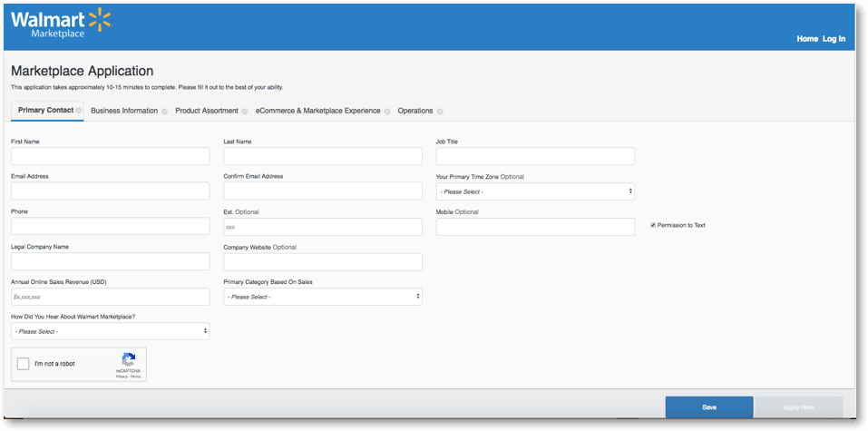Go to Home link in header
This screenshot has height=431, width=868.
pos(807,39)
